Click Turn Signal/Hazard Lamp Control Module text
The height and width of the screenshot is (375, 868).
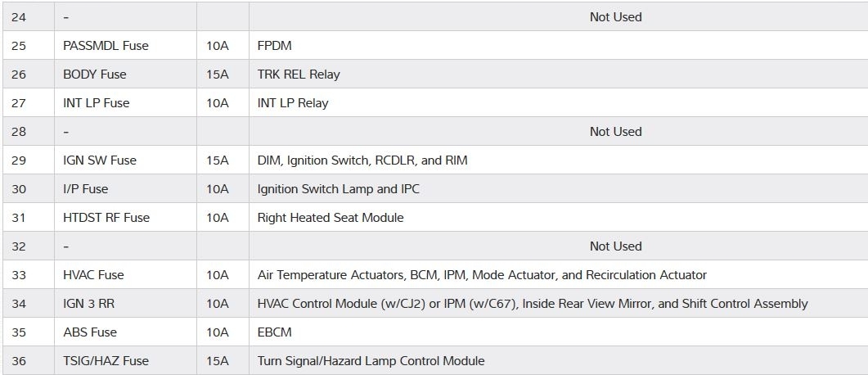pyautogui.click(x=371, y=361)
